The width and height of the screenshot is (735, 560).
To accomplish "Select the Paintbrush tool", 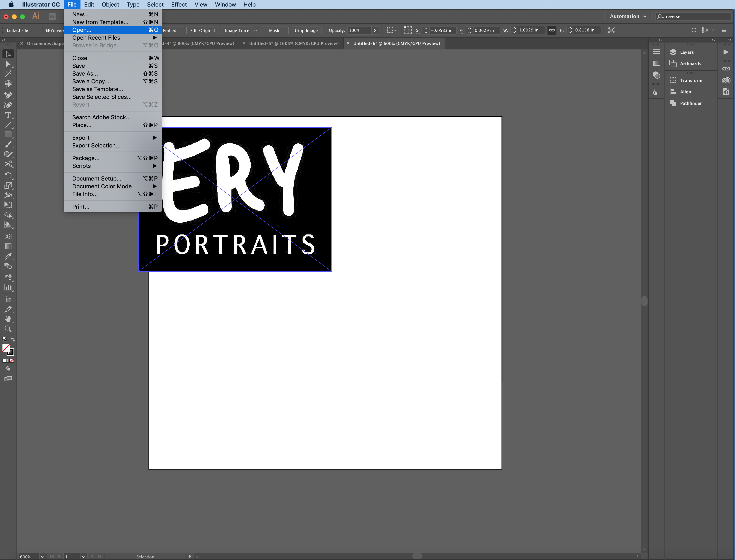I will [x=8, y=144].
